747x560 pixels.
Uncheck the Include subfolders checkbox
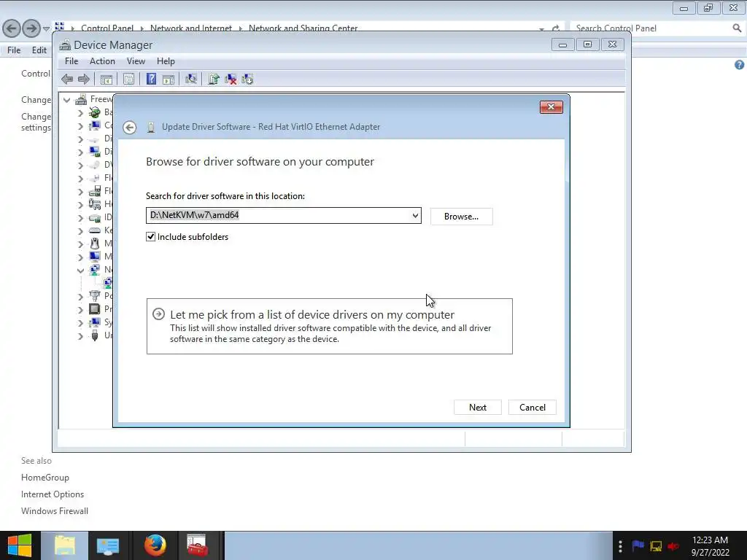click(x=150, y=237)
